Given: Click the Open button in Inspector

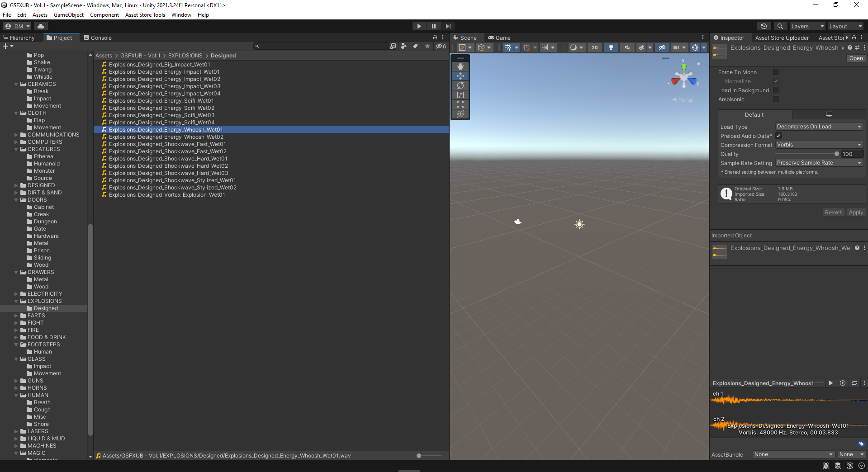Looking at the screenshot, I should tap(856, 58).
